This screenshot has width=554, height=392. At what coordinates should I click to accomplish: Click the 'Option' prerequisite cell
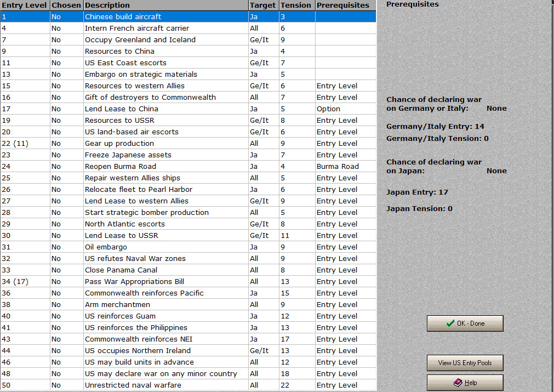click(x=346, y=109)
